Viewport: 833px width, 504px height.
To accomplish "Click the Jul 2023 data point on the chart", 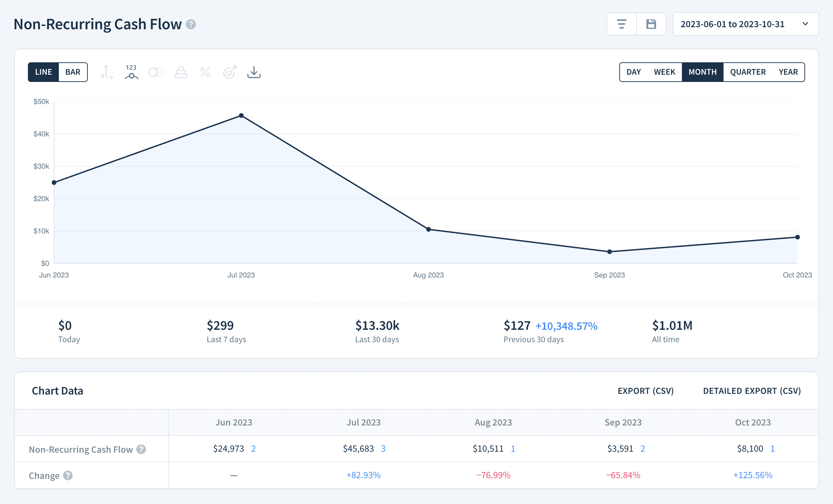I will (x=241, y=115).
